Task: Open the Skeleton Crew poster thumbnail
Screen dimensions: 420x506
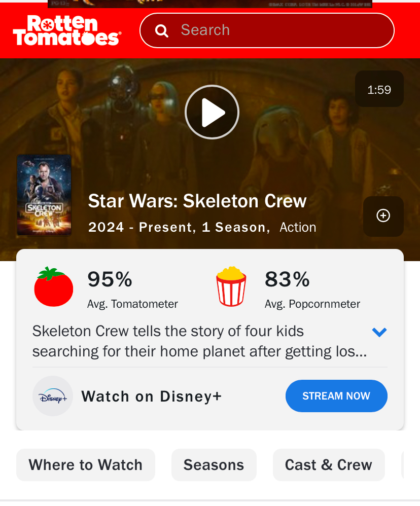Action: click(x=44, y=195)
